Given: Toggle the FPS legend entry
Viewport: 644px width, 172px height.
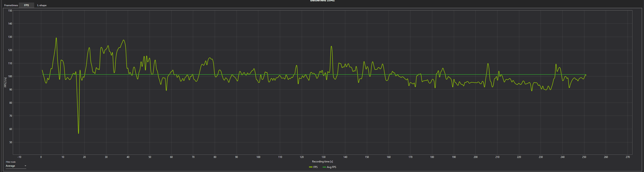Looking at the screenshot, I should click(x=313, y=167).
